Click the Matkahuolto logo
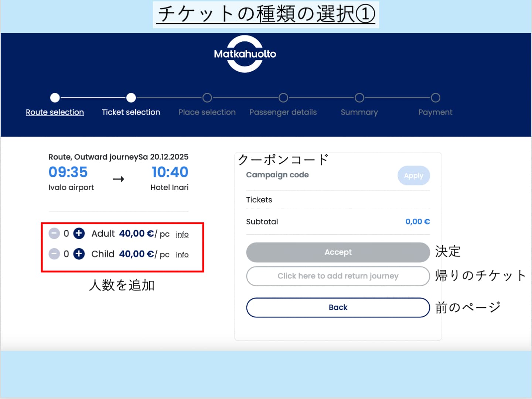This screenshot has height=399, width=532. pyautogui.click(x=245, y=54)
